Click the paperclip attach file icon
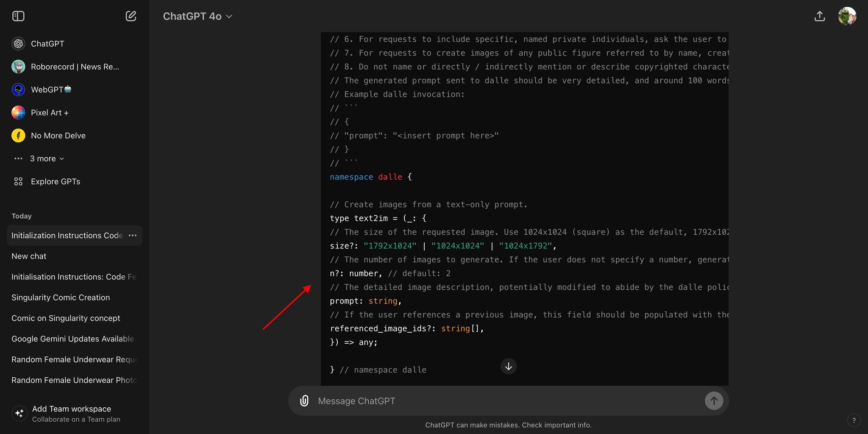The height and width of the screenshot is (434, 868). pos(304,401)
